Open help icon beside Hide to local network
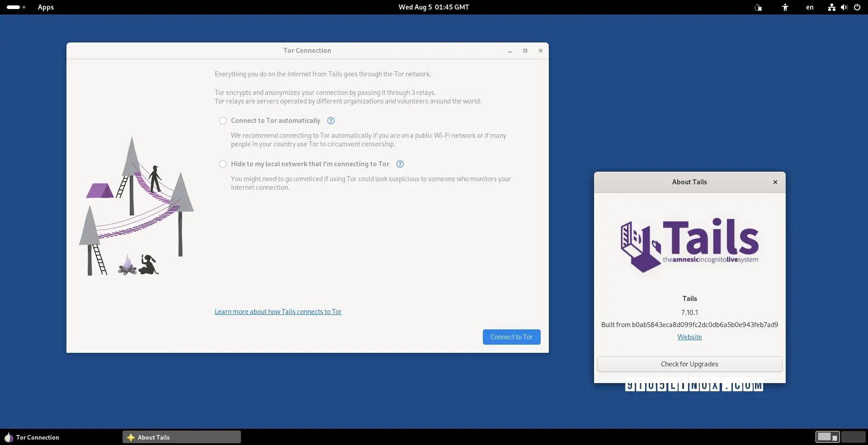Screen dimensions: 868x445 pyautogui.click(x=400, y=164)
